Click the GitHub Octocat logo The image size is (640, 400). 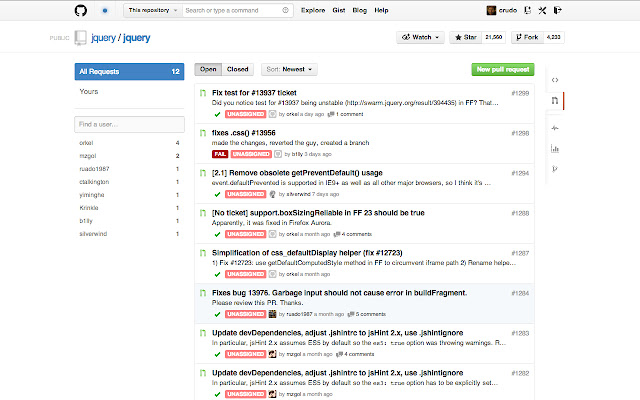coord(81,11)
